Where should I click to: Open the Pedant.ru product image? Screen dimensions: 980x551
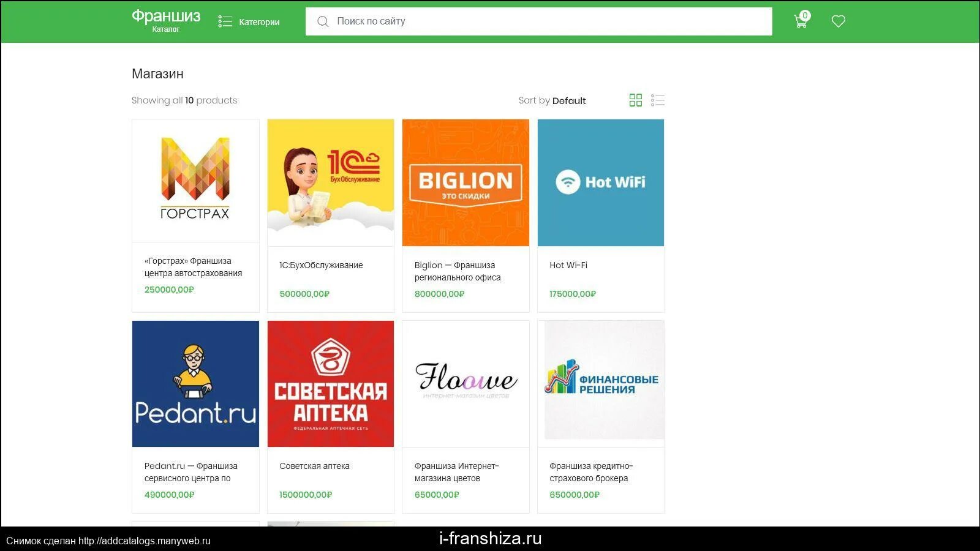tap(195, 384)
